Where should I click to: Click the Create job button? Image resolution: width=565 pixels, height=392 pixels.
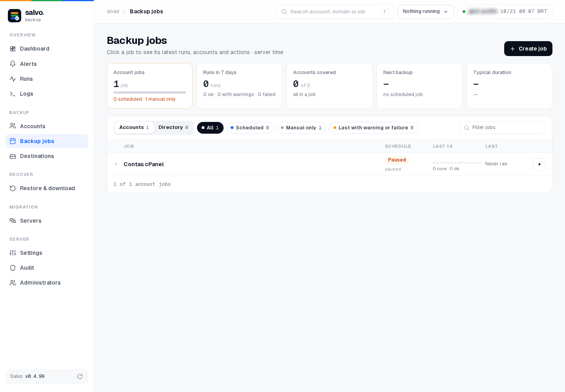528,49
